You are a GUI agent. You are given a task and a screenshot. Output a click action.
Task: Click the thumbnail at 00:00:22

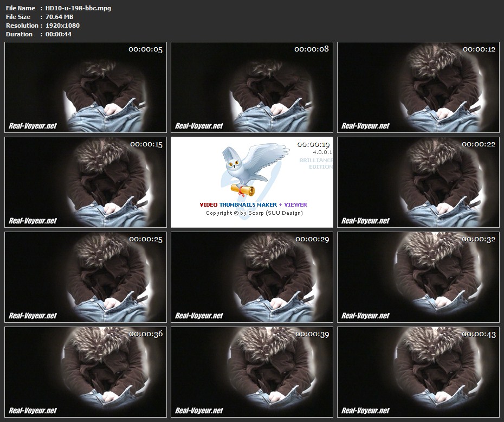(418, 182)
